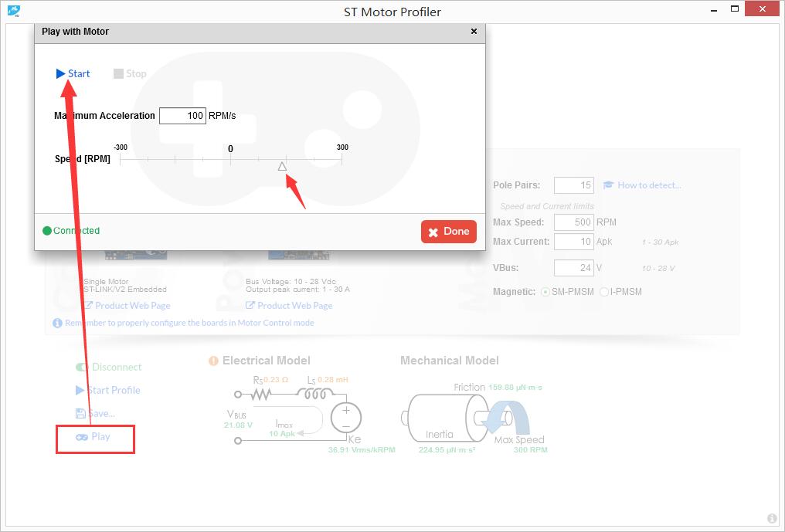Click the Pole Pairs input field
The width and height of the screenshot is (785, 532).
[x=574, y=185]
